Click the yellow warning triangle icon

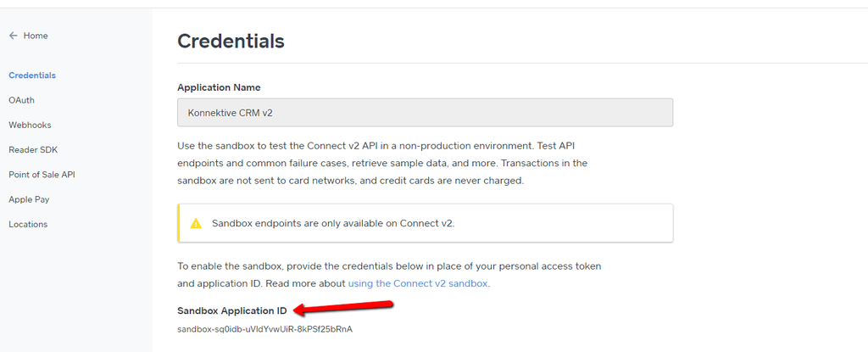click(196, 223)
